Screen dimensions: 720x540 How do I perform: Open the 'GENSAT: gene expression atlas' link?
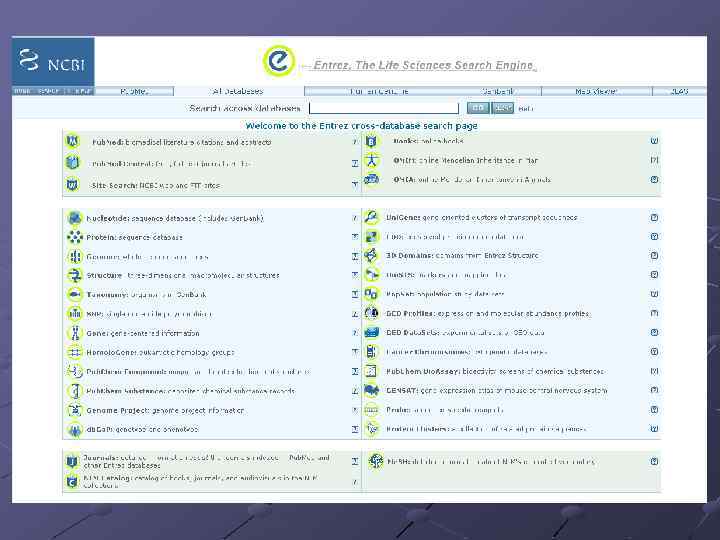496,390
